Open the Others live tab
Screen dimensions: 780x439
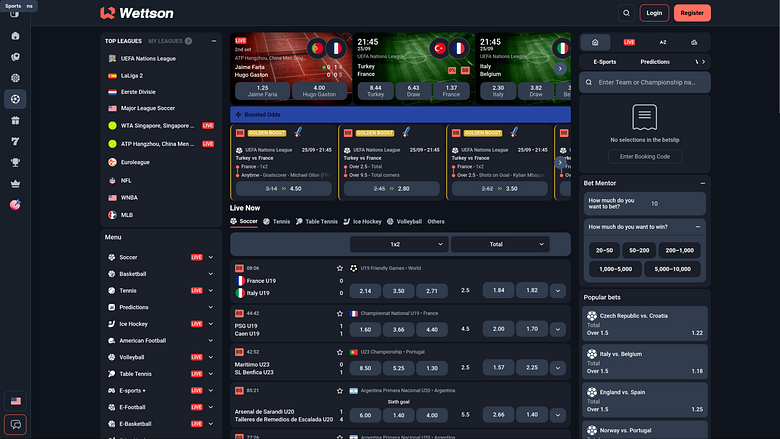(436, 222)
